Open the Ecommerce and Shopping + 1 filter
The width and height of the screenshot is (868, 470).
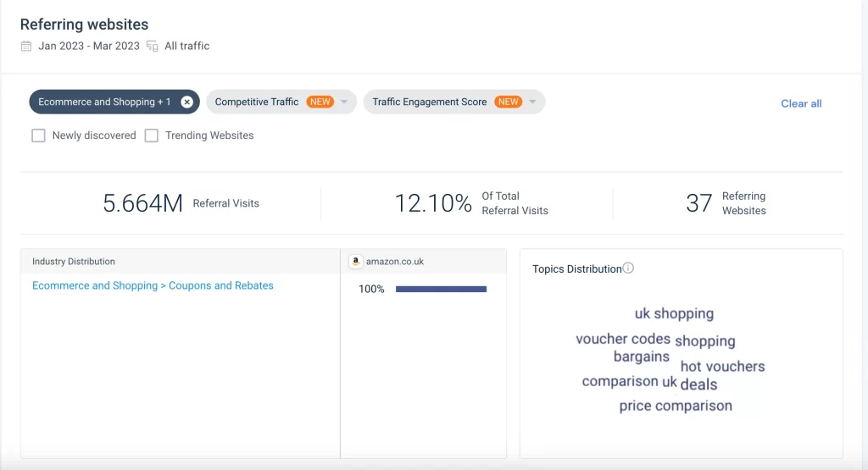pos(104,102)
